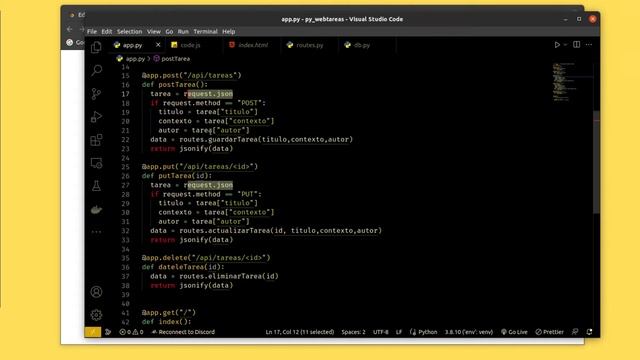This screenshot has width=640, height=360.
Task: Click the minimap code overview
Action: coord(565,82)
